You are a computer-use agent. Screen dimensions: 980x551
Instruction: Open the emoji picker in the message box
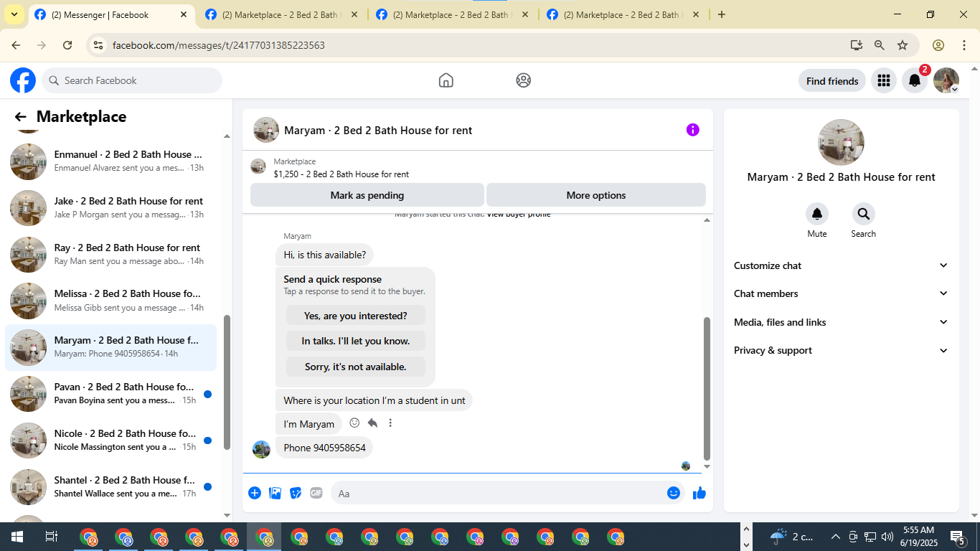coord(674,493)
